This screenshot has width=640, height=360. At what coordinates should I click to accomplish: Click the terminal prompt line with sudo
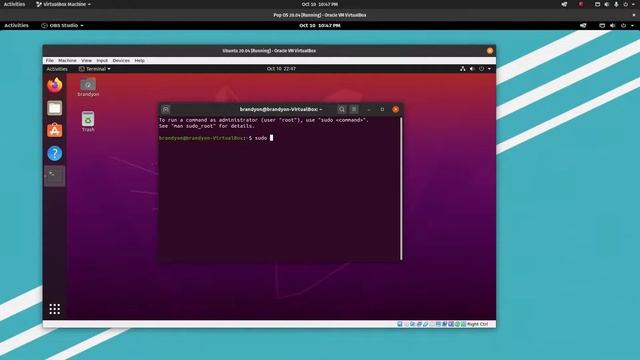point(216,138)
